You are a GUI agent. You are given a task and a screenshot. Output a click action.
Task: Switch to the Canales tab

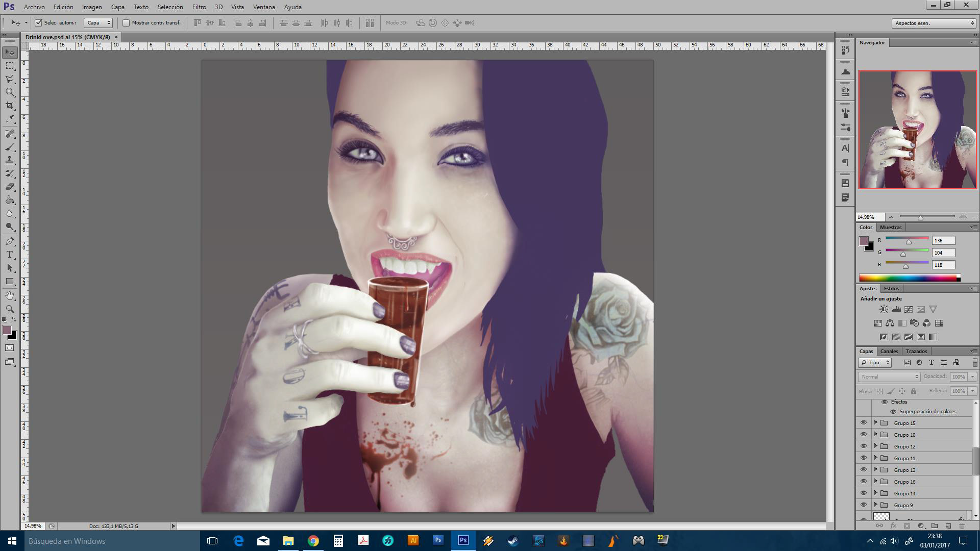click(889, 351)
